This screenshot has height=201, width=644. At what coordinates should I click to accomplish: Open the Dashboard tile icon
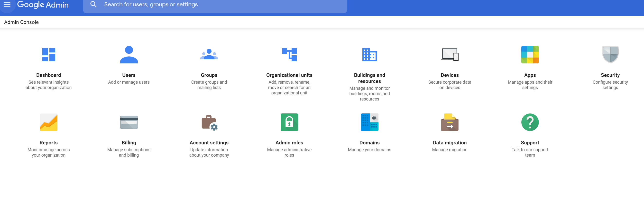click(x=48, y=55)
